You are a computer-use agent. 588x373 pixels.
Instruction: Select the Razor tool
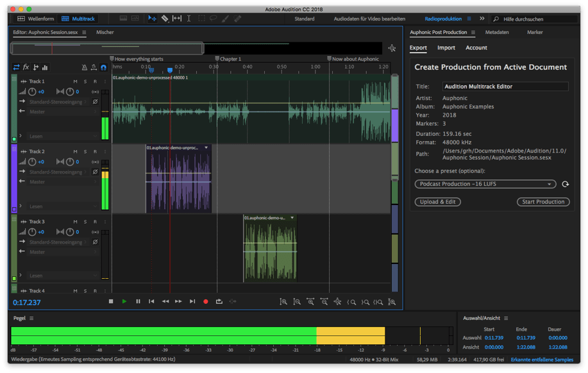[165, 18]
